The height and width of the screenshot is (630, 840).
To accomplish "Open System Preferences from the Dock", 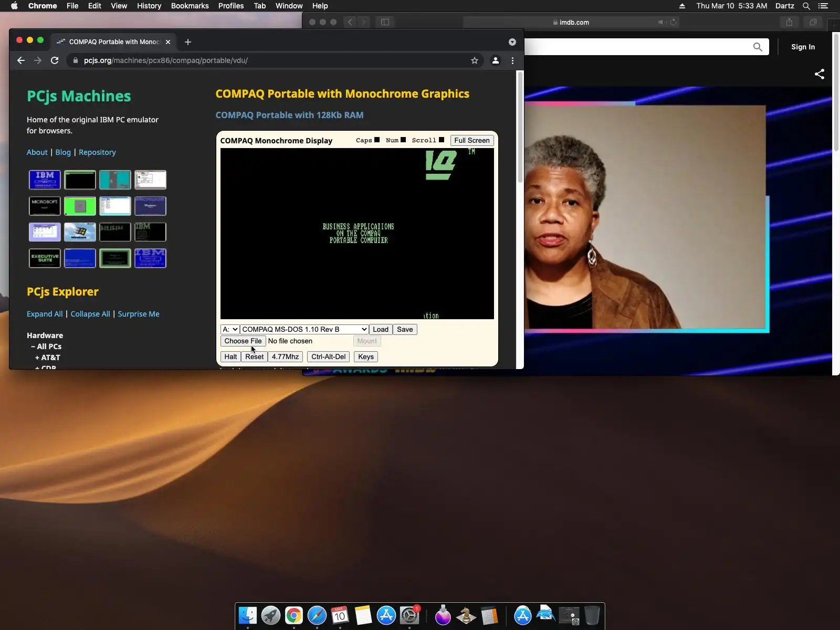I will (409, 615).
